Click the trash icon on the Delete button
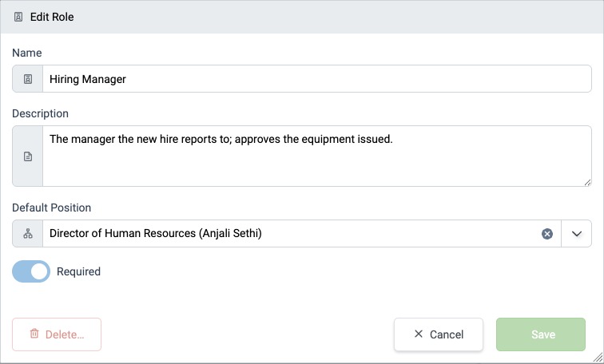Image resolution: width=604 pixels, height=364 pixels. pyautogui.click(x=34, y=334)
